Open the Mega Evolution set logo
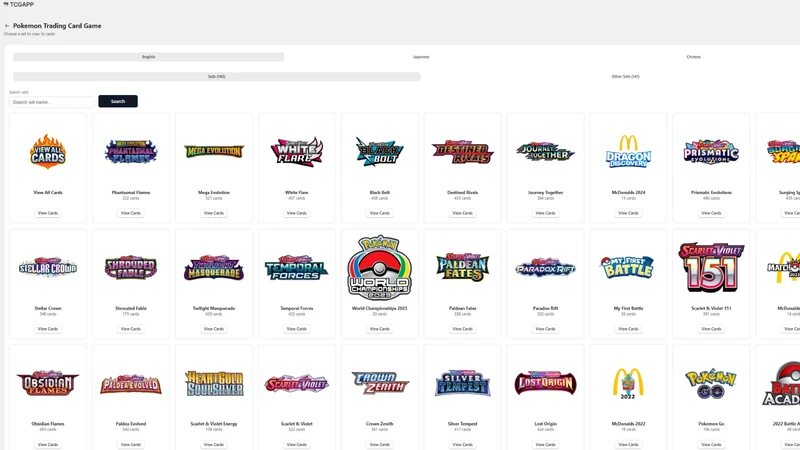This screenshot has height=450, width=800. point(214,152)
